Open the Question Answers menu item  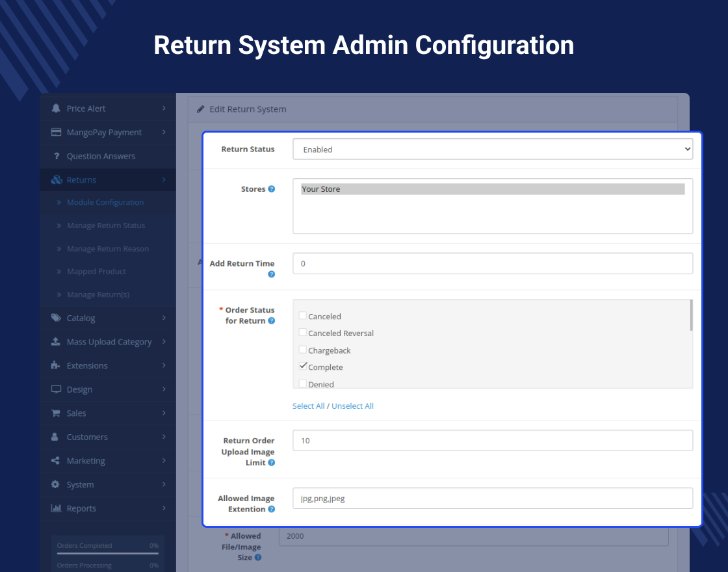101,156
